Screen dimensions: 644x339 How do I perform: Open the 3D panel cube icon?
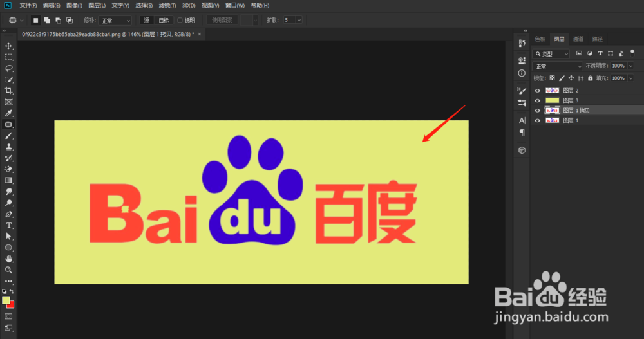point(522,151)
